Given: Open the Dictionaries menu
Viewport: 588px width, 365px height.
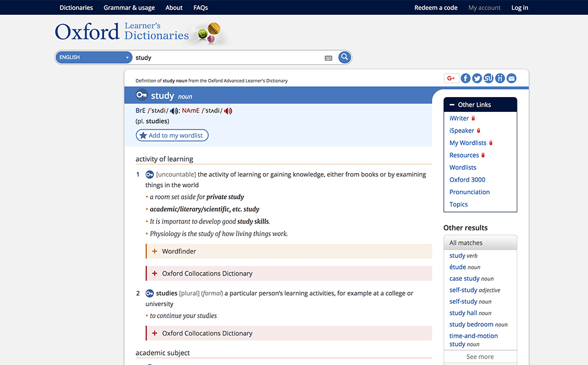Looking at the screenshot, I should [76, 8].
